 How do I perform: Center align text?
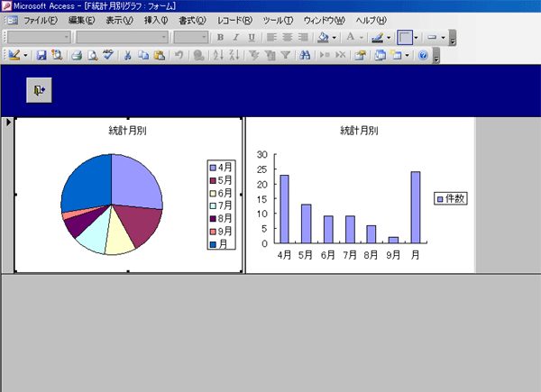coord(287,37)
